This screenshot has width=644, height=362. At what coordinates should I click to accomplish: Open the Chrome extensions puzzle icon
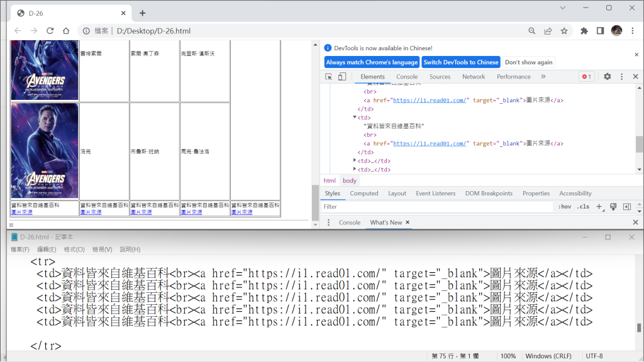point(584,31)
